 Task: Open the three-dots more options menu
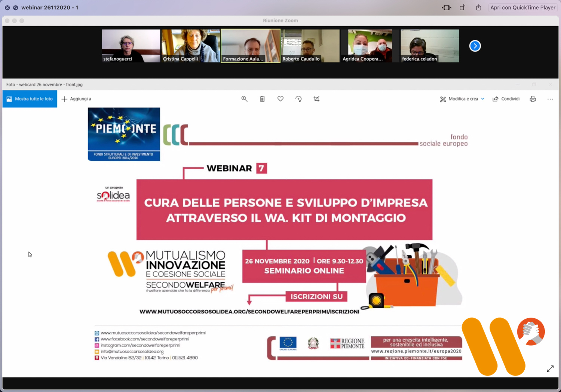(x=550, y=99)
